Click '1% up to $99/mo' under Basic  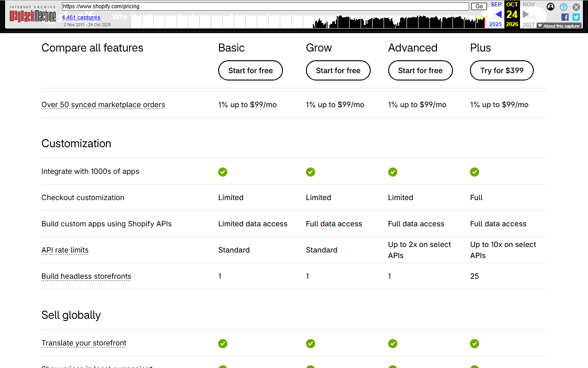(x=248, y=104)
